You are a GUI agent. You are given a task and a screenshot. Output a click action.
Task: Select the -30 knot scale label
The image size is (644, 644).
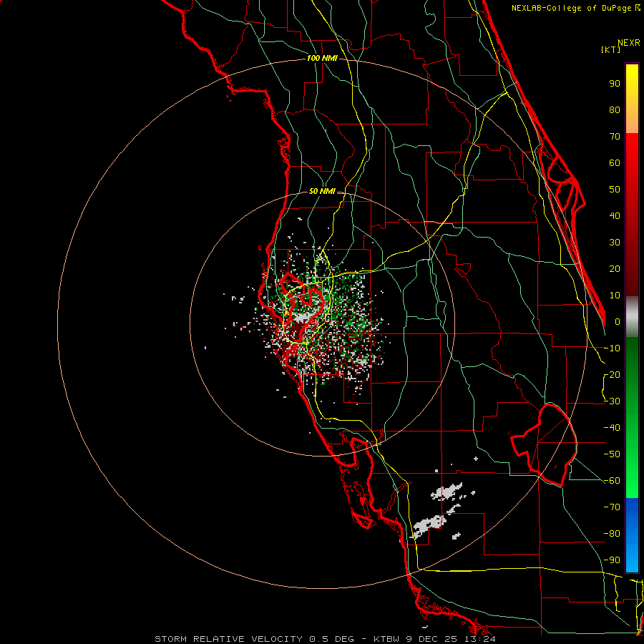pos(612,401)
